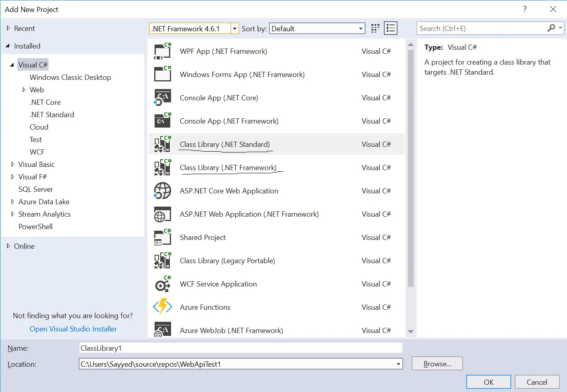Select the Test category
The image size is (567, 392).
click(x=36, y=140)
